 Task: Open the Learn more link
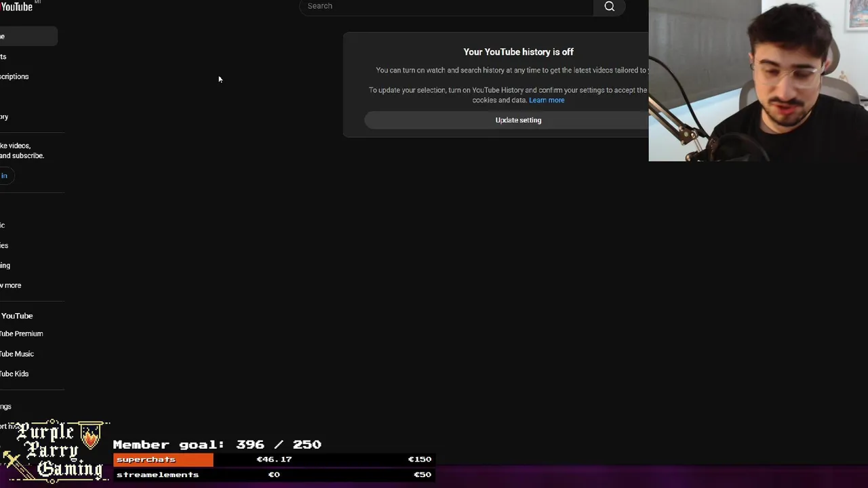[x=547, y=100]
